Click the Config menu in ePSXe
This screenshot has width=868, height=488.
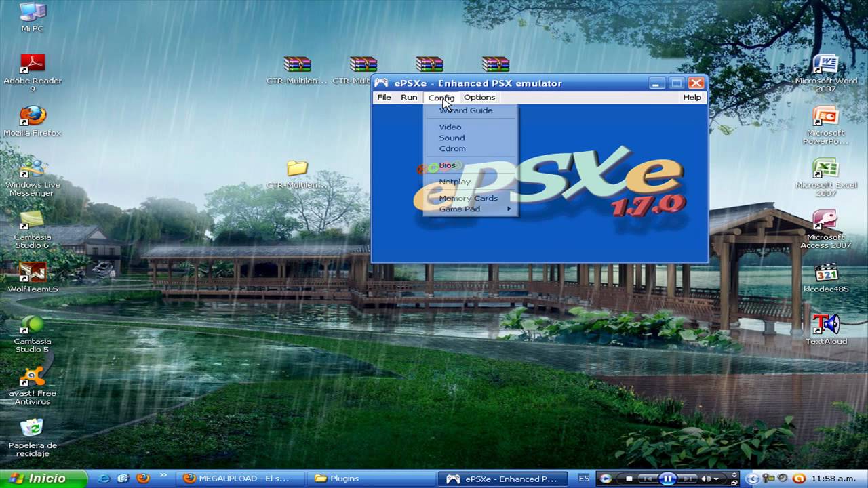[x=441, y=98]
